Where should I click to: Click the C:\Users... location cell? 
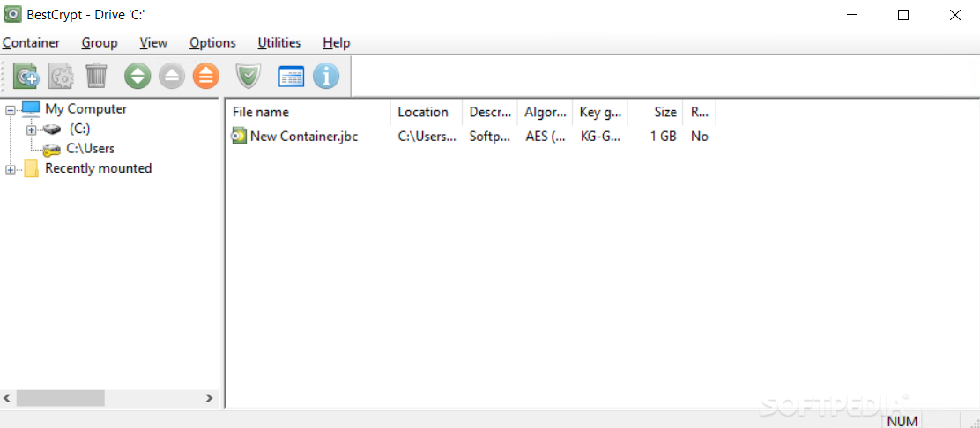(427, 136)
